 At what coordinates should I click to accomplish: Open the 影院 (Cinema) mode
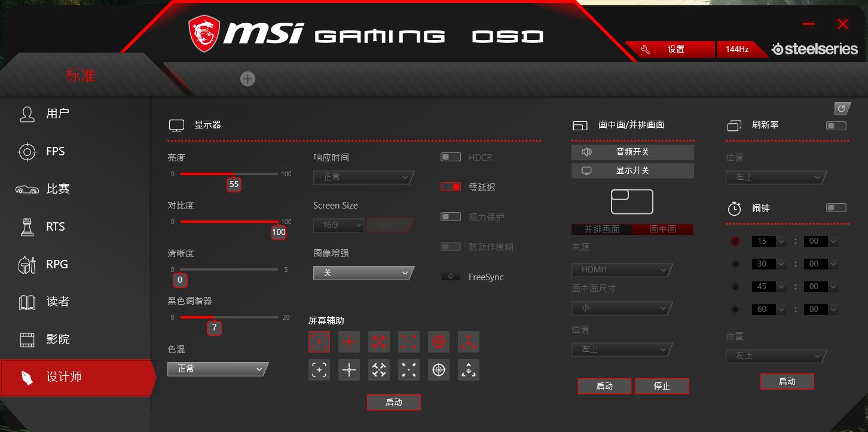click(57, 339)
